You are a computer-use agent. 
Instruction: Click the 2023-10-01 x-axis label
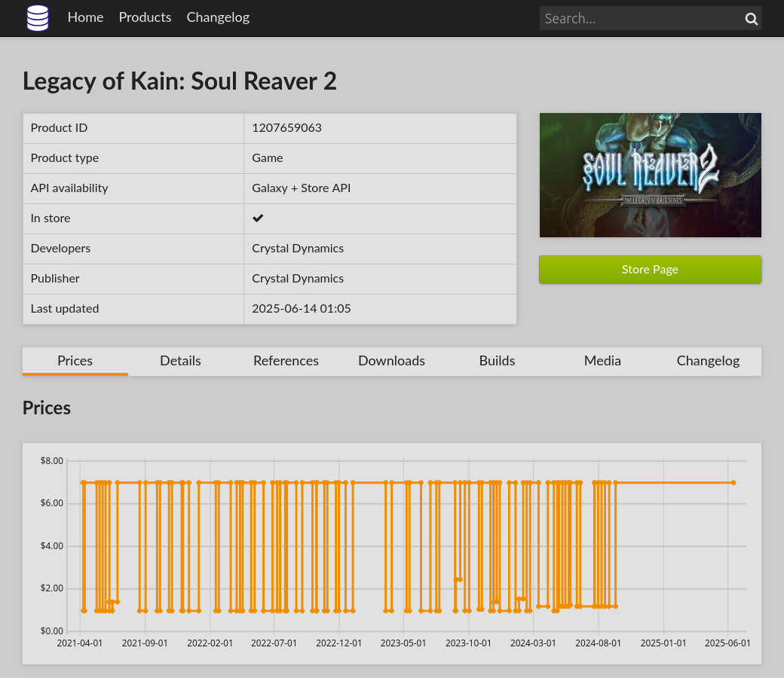[x=468, y=643]
